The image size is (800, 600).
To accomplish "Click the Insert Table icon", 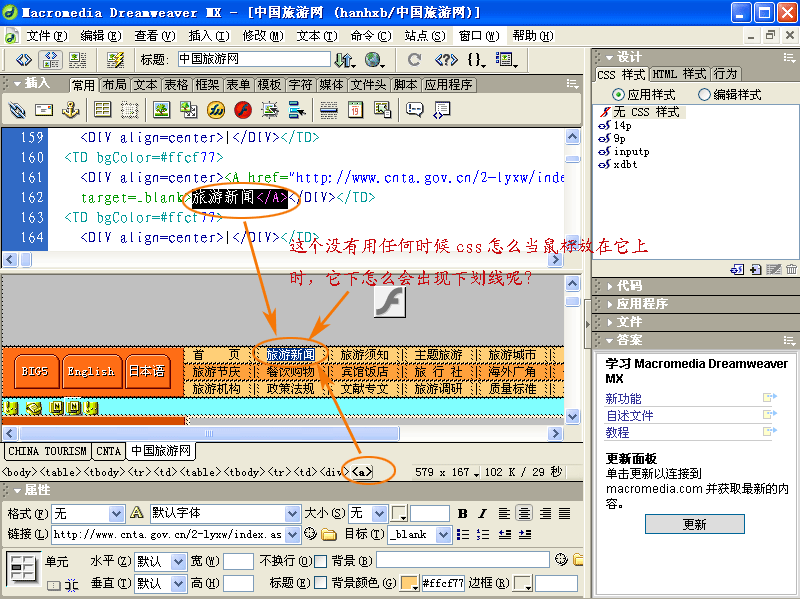I will click(102, 109).
